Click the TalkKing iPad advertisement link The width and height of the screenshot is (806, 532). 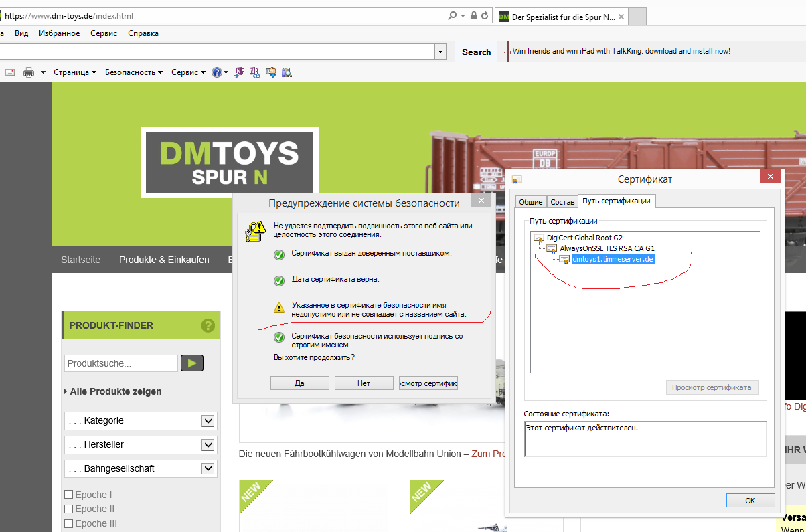[621, 51]
